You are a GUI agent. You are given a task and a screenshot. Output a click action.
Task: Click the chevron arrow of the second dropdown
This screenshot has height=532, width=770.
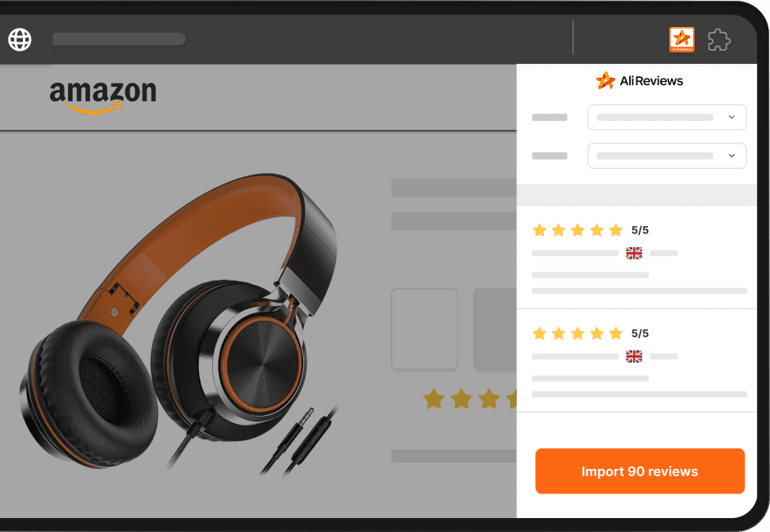[x=731, y=156]
